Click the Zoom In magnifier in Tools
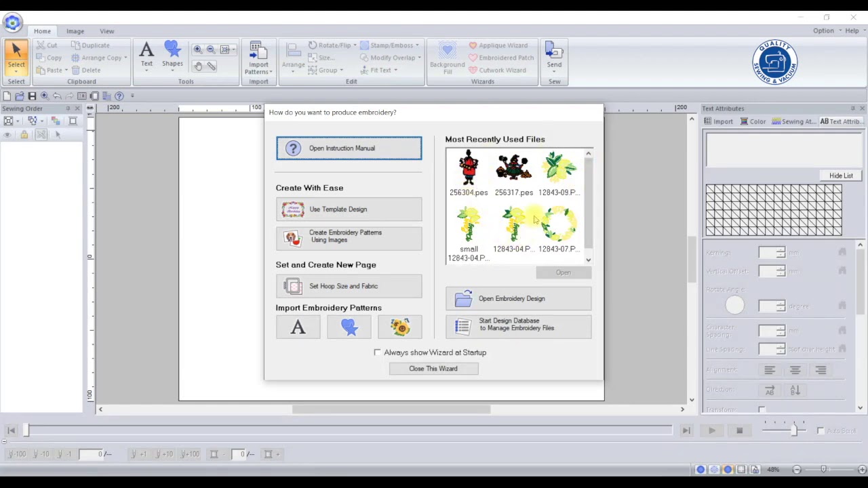868x488 pixels. point(197,49)
